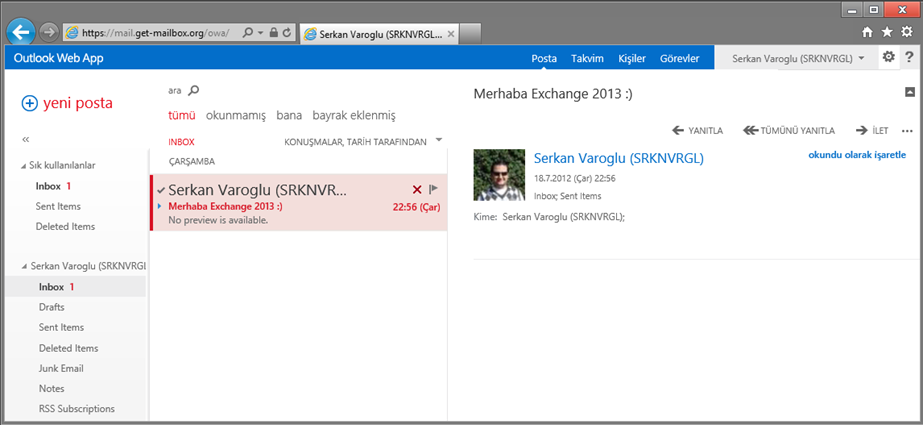Click the ara search field
Viewport: 923px width, 425px height.
tap(174, 91)
